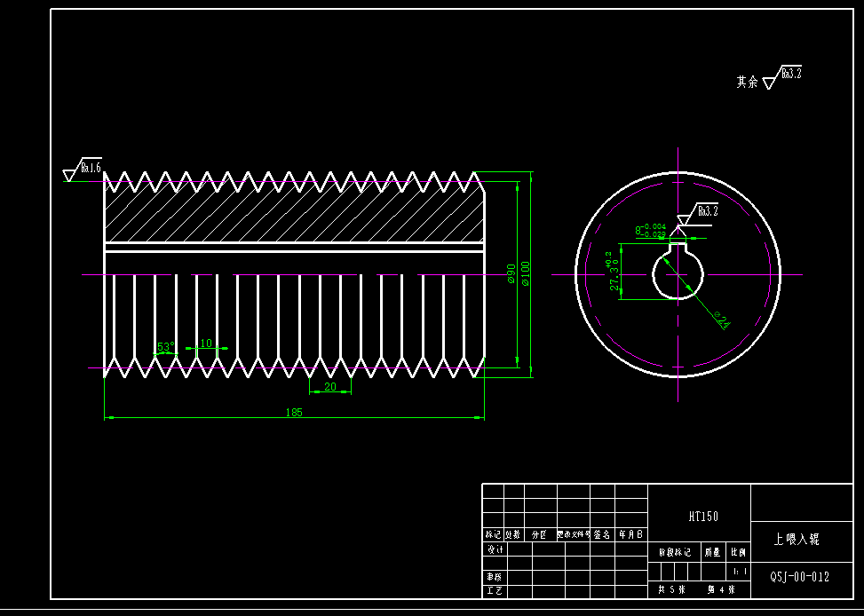
Task: Click the ⌀90 diameter dimension
Action: 511,274
